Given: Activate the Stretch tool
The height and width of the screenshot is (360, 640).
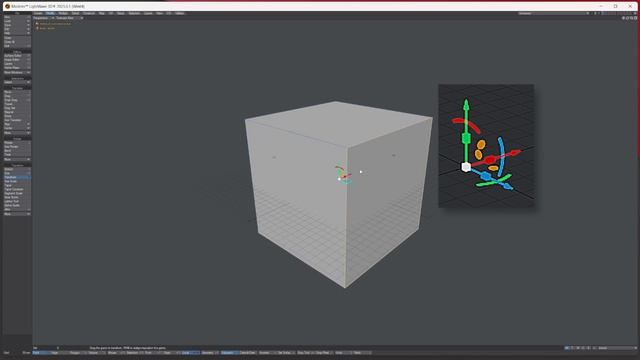Looking at the screenshot, I should pyautogui.click(x=17, y=169).
